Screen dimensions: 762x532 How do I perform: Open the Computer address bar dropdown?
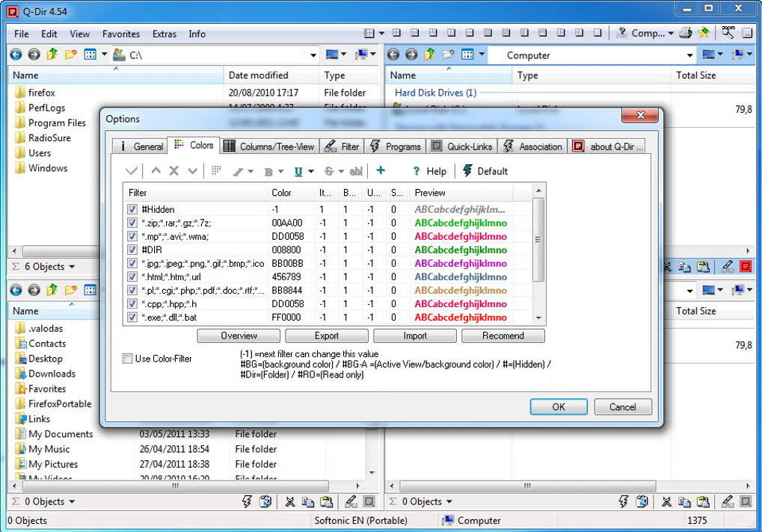pos(690,55)
